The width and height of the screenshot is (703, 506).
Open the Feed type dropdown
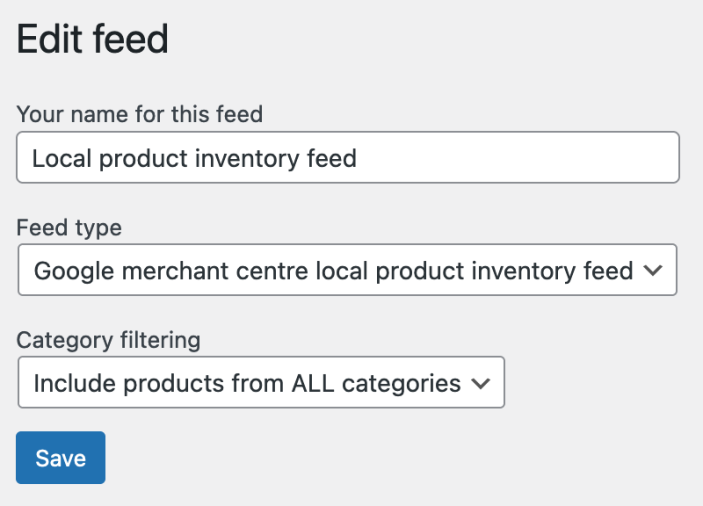pyautogui.click(x=347, y=270)
